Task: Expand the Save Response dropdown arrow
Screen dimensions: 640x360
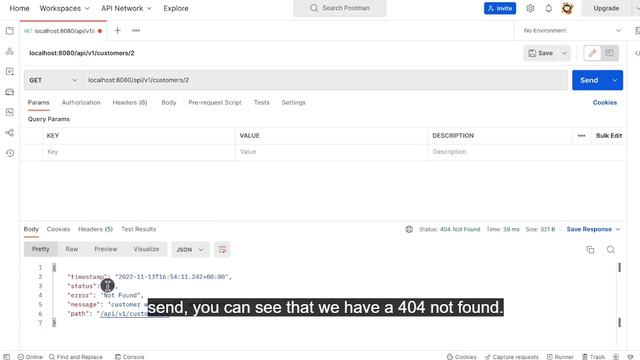Action: 618,229
